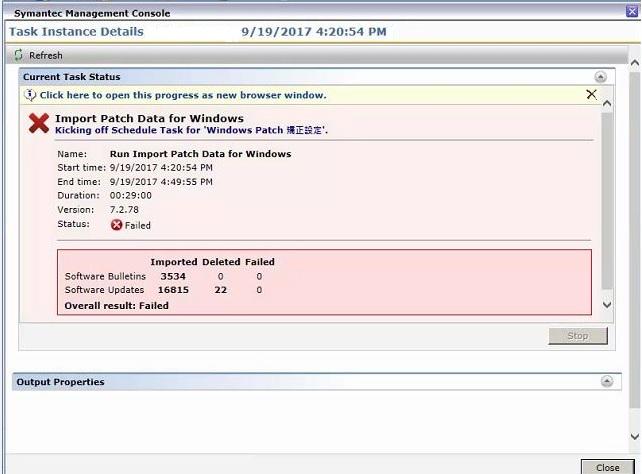Screen dimensions: 642x474
Task: Dismiss the yellow info bar with X
Action: (x=591, y=95)
